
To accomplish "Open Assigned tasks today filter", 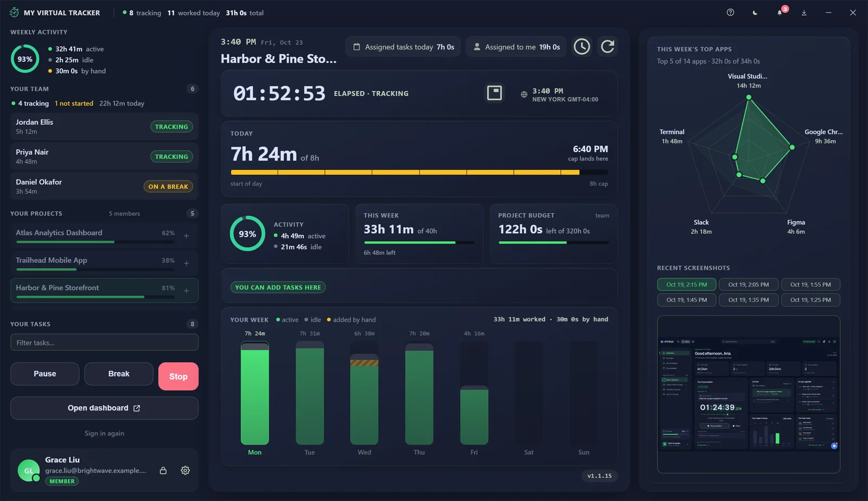I will [403, 47].
